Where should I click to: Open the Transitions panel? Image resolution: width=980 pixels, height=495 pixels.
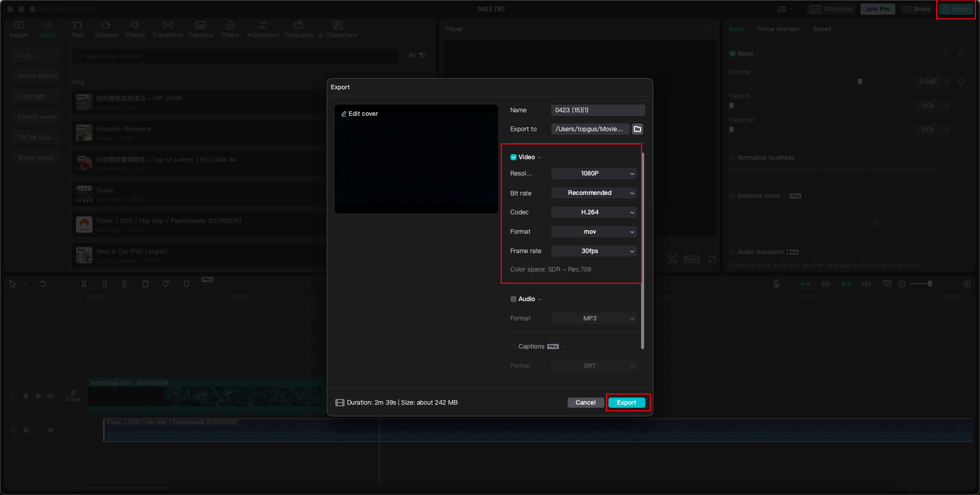tap(167, 29)
